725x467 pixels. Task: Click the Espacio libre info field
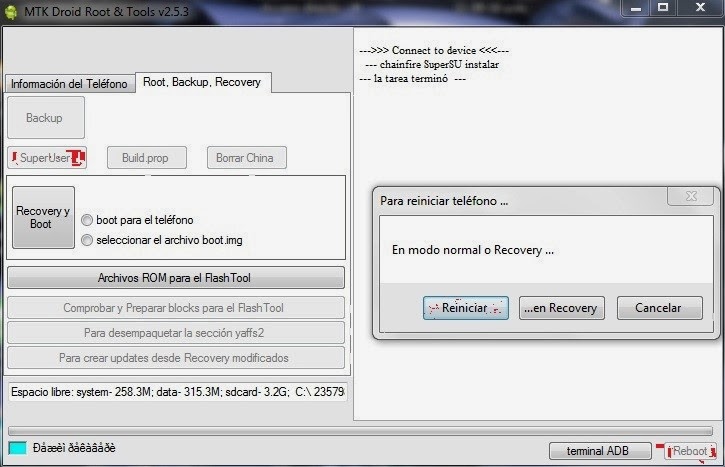pyautogui.click(x=178, y=392)
